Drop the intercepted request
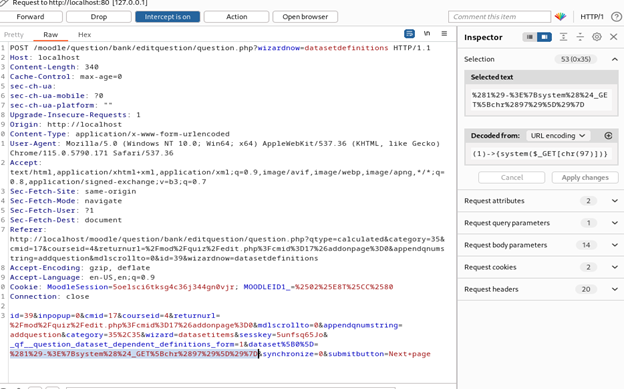 point(99,17)
